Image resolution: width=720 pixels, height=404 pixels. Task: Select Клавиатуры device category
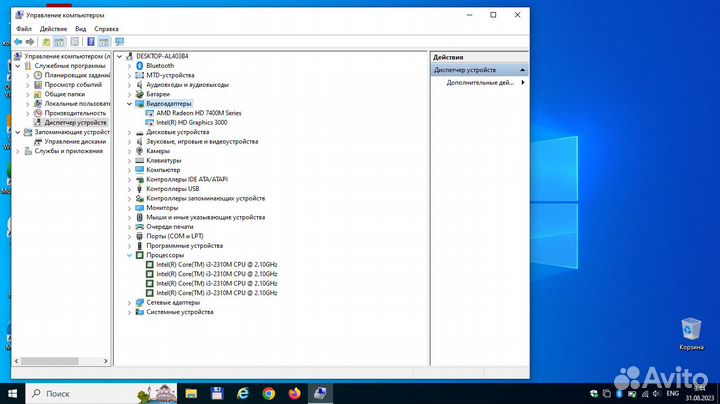[x=164, y=161]
